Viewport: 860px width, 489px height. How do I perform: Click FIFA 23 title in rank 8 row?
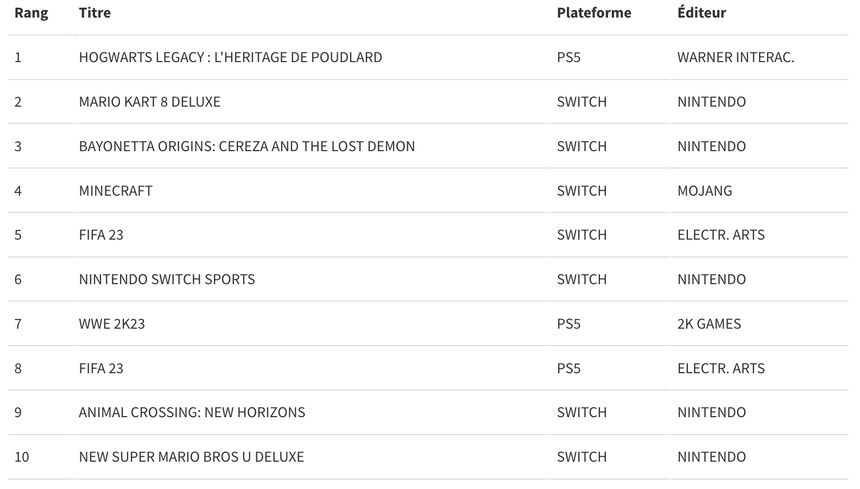point(101,368)
